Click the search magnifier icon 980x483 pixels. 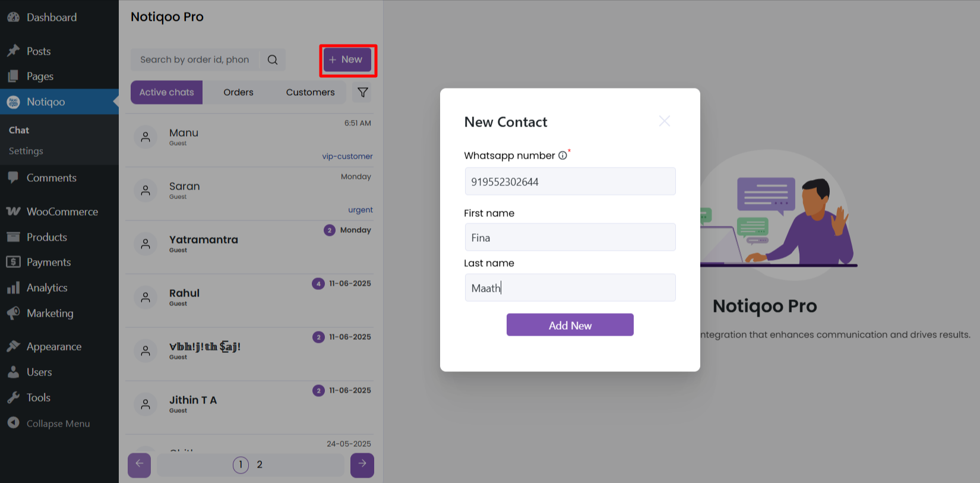pyautogui.click(x=273, y=59)
